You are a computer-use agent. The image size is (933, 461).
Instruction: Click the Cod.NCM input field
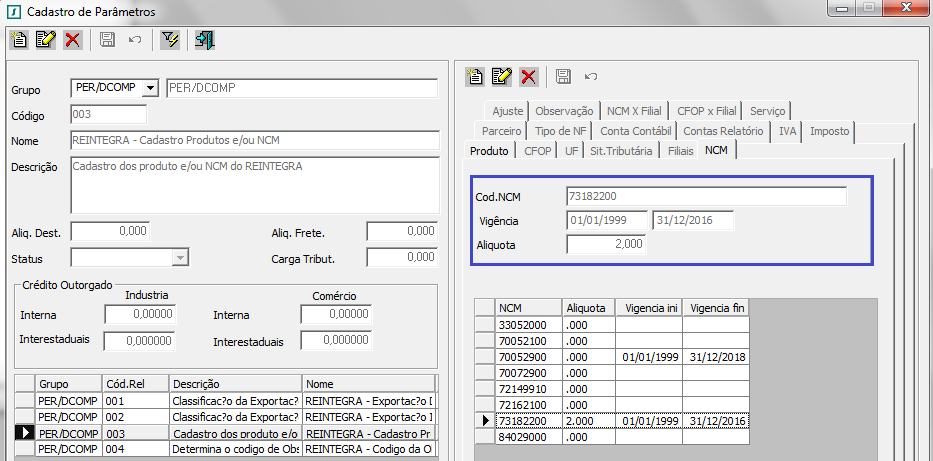(x=706, y=196)
